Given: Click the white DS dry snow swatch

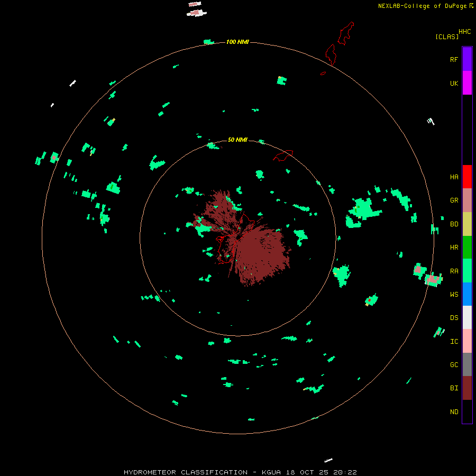Looking at the screenshot, I should tap(467, 317).
